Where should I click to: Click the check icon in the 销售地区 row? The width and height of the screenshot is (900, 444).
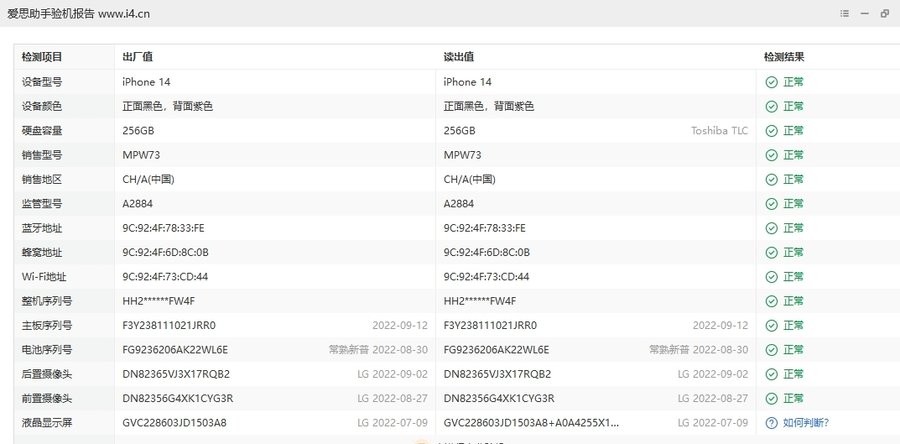tap(771, 180)
